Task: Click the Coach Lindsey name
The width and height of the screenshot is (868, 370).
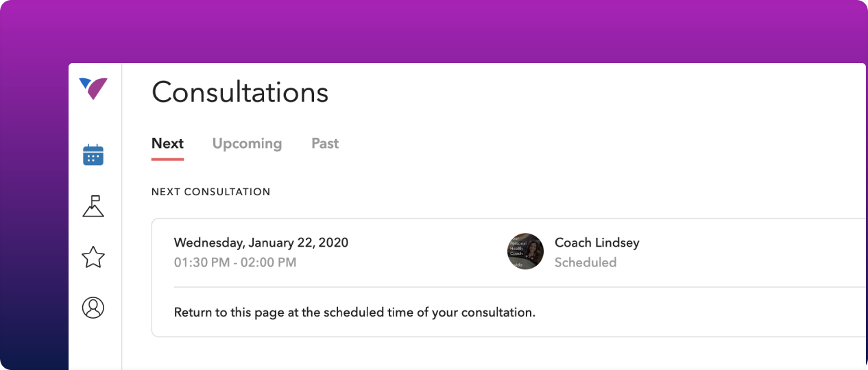Action: click(596, 243)
